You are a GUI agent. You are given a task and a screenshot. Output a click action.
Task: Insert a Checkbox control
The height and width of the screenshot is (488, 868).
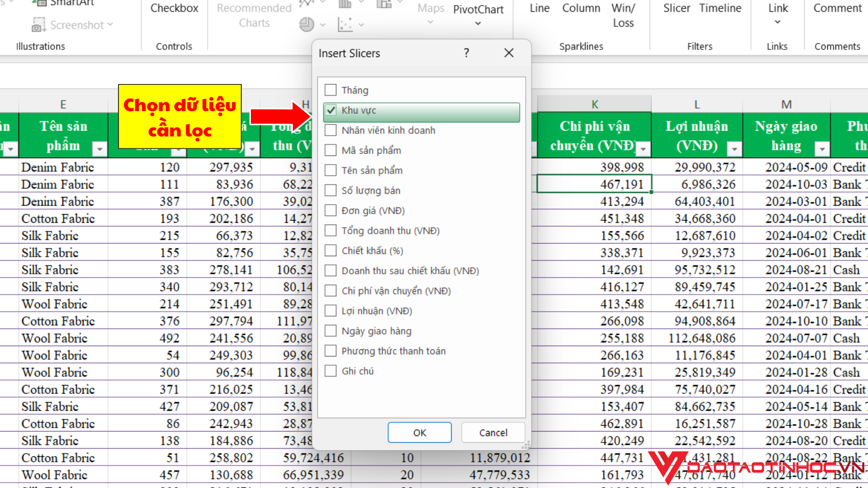pos(174,8)
